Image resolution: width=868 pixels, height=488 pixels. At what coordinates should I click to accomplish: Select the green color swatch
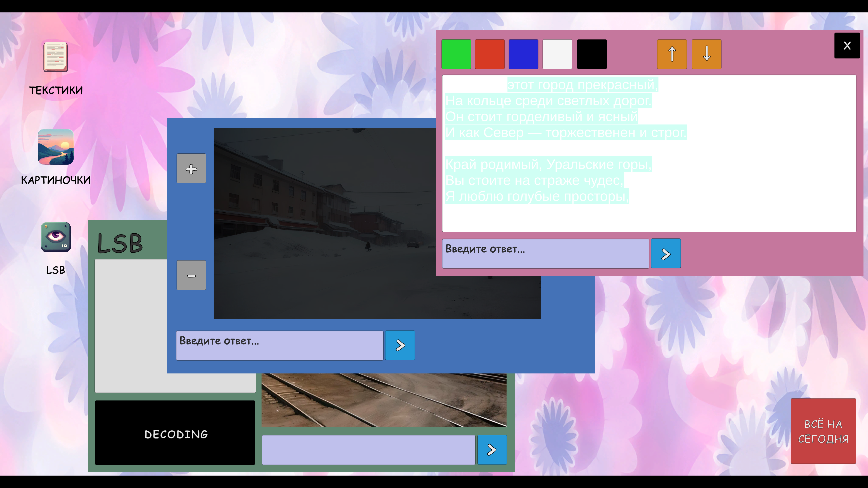[456, 54]
